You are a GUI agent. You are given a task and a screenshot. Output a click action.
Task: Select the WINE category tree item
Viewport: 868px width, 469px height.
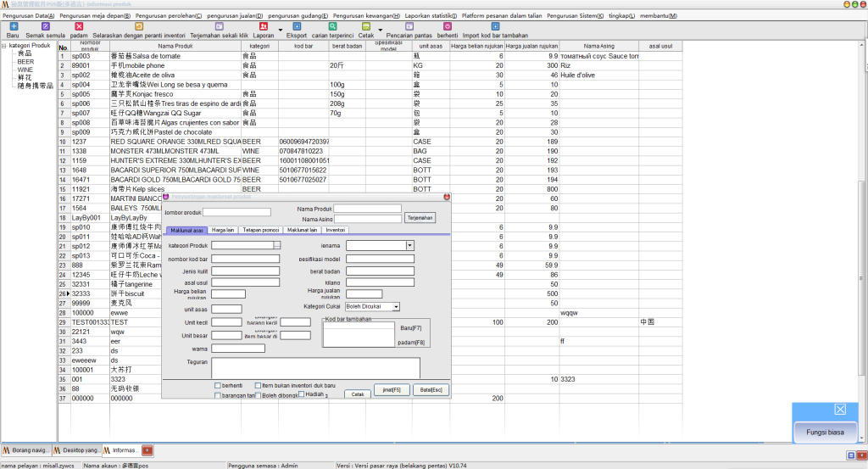pos(25,70)
